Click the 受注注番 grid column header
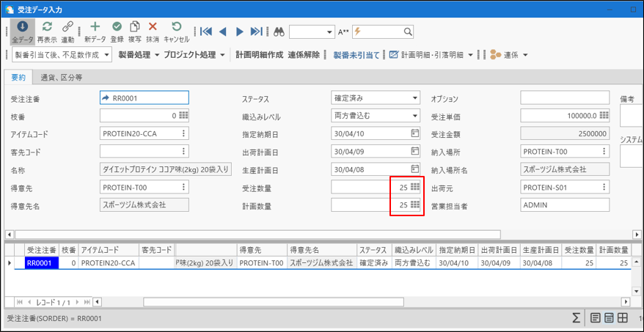The width and height of the screenshot is (644, 332). [x=42, y=249]
